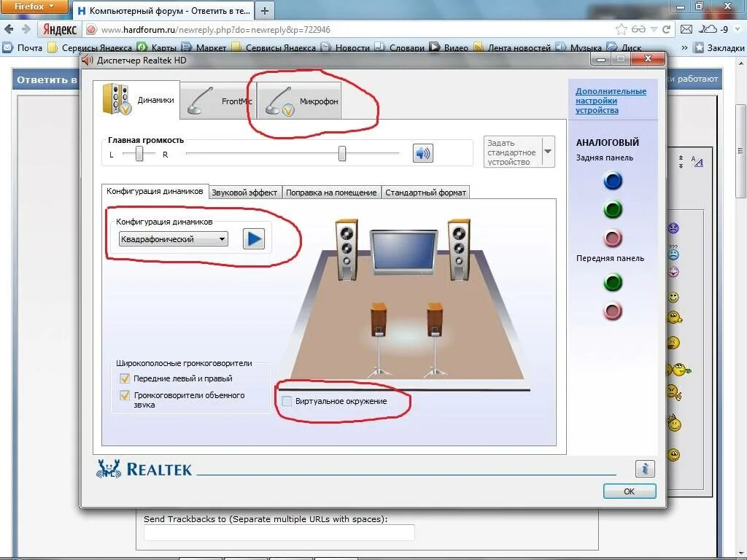Open the Карты bookmark
This screenshot has height=560, width=747.
(156, 47)
